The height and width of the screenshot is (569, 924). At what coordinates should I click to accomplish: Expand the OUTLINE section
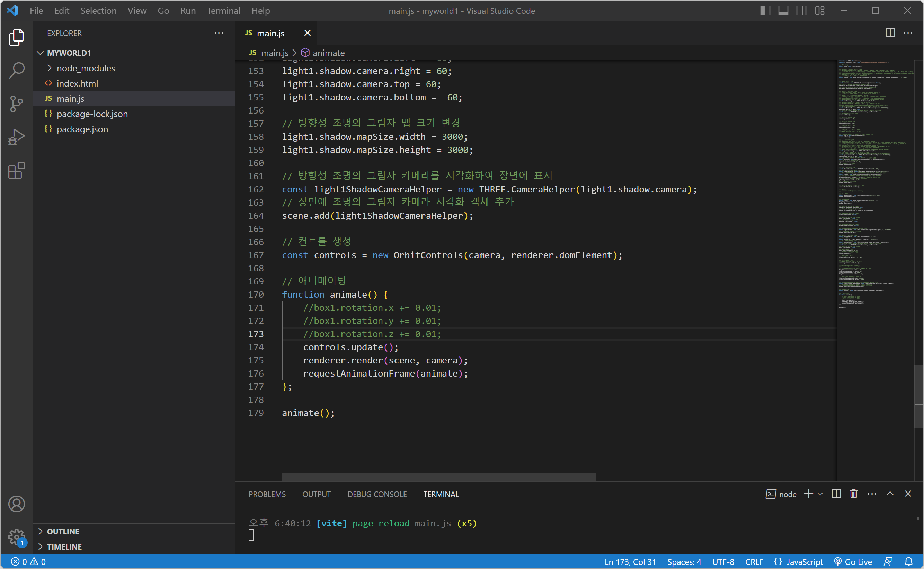[63, 531]
